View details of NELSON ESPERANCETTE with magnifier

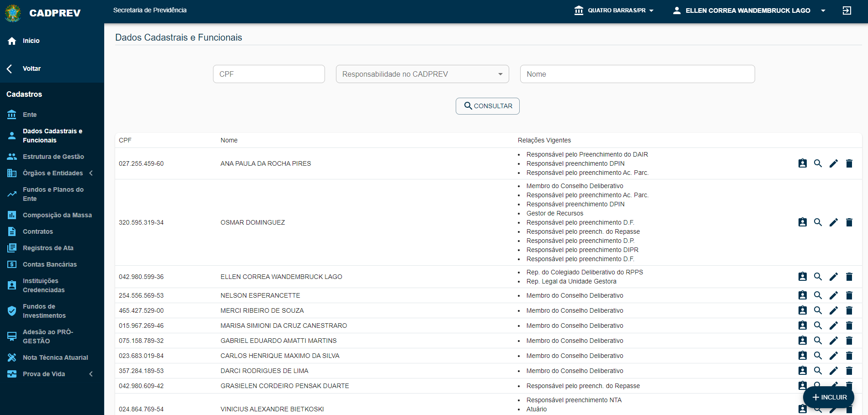pos(818,295)
